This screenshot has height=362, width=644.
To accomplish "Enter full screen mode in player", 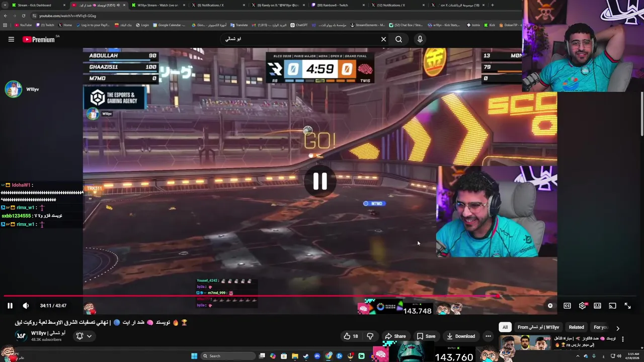I will click(x=627, y=306).
